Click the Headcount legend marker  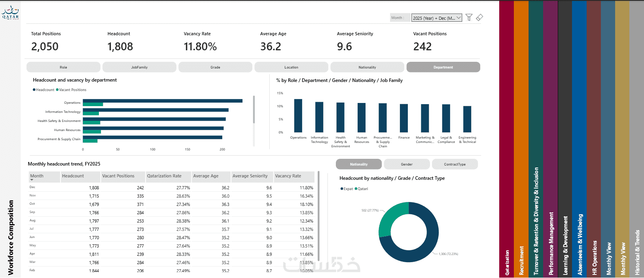click(x=34, y=90)
